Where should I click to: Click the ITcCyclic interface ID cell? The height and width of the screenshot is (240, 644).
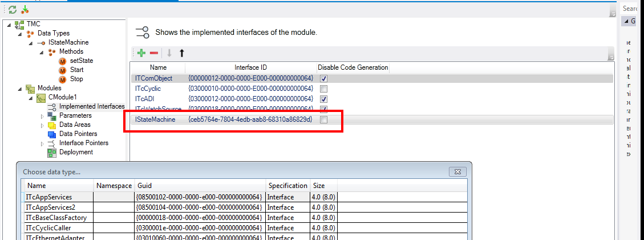point(250,89)
